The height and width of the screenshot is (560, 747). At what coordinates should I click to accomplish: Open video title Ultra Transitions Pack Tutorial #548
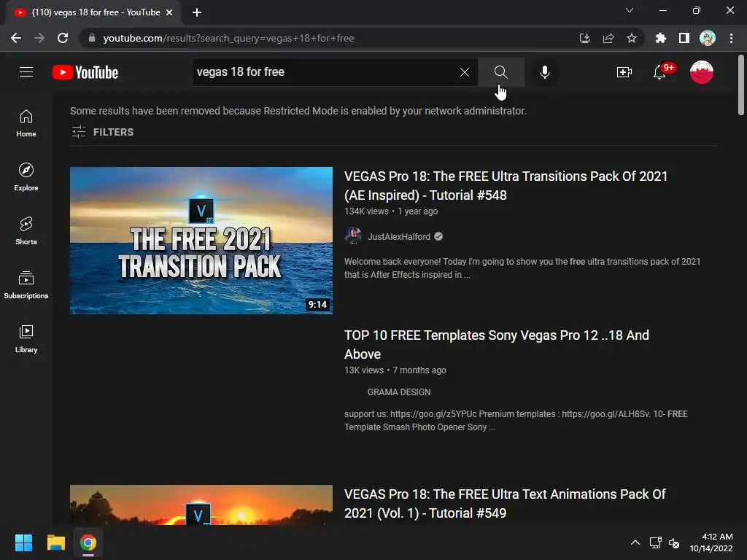point(506,186)
